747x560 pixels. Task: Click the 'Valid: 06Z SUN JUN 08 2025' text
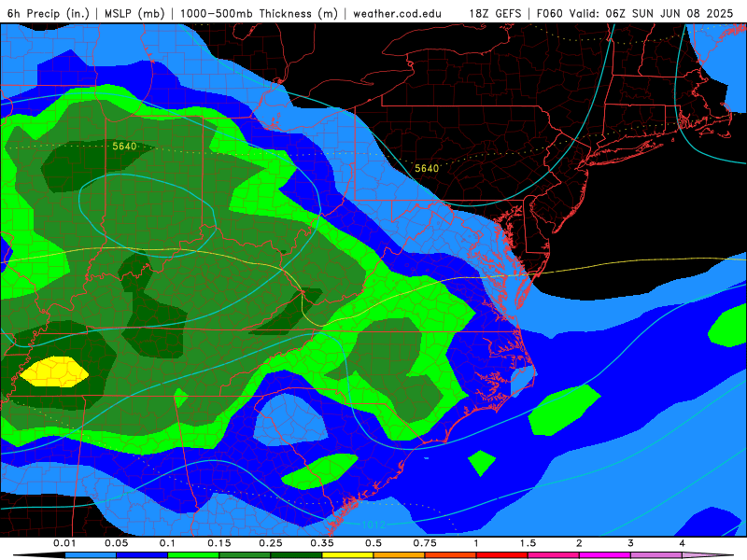651,13
